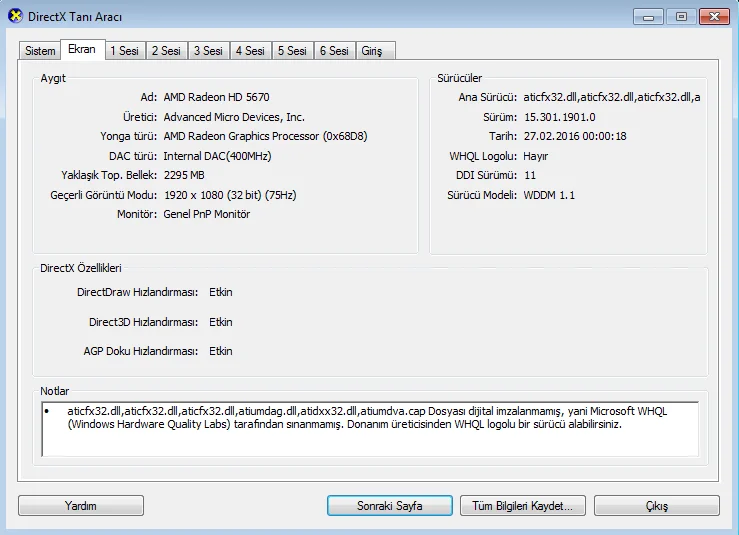
Task: Open the 5 Sesi tab
Action: [292, 50]
